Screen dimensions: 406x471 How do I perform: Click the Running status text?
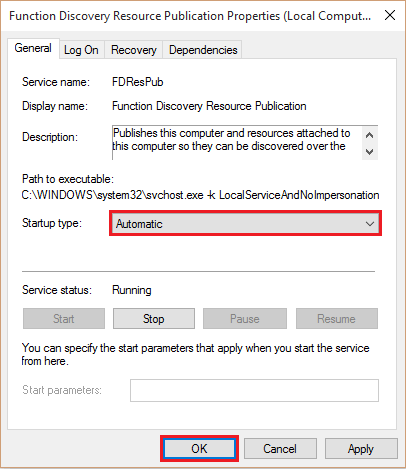132,290
